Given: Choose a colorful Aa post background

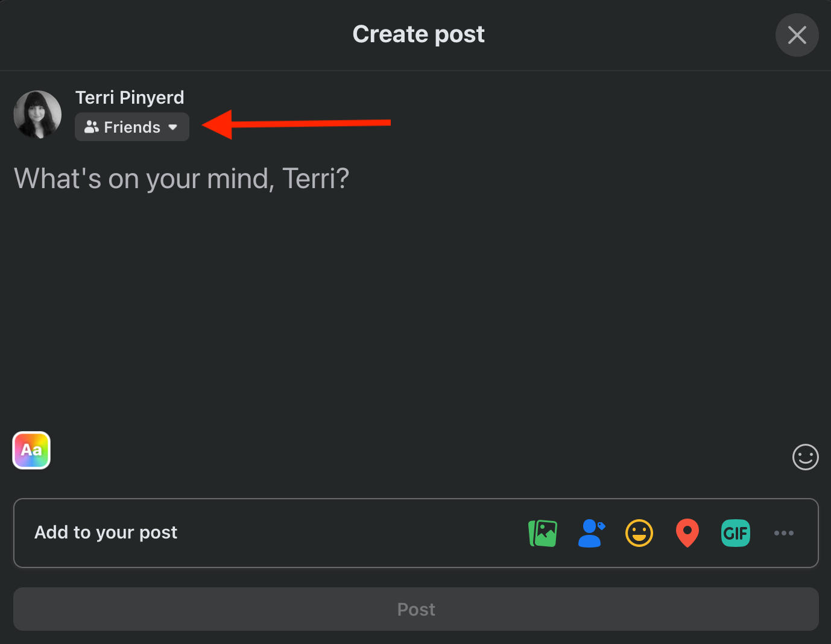Looking at the screenshot, I should tap(31, 450).
